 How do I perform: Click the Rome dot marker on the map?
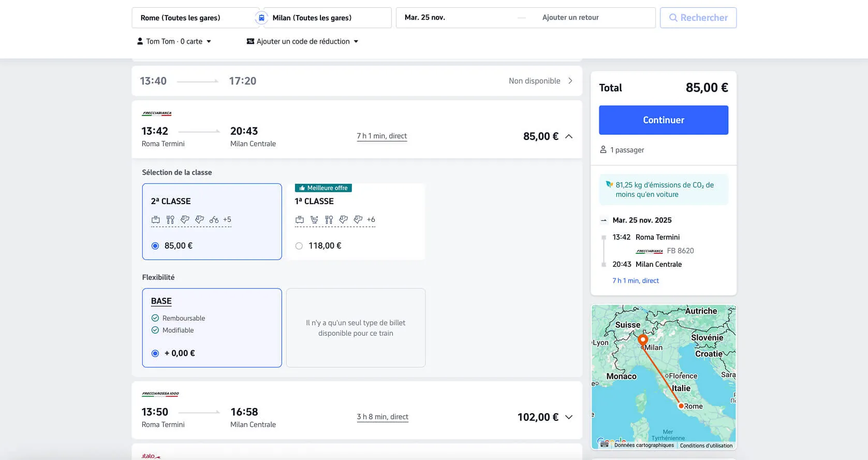(681, 406)
